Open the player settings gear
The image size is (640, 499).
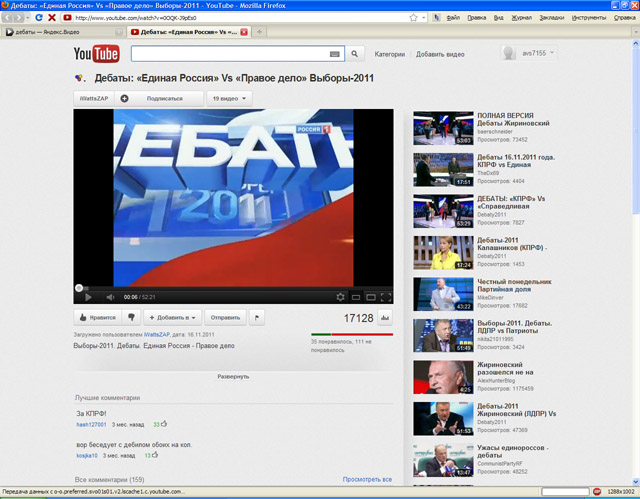click(341, 297)
